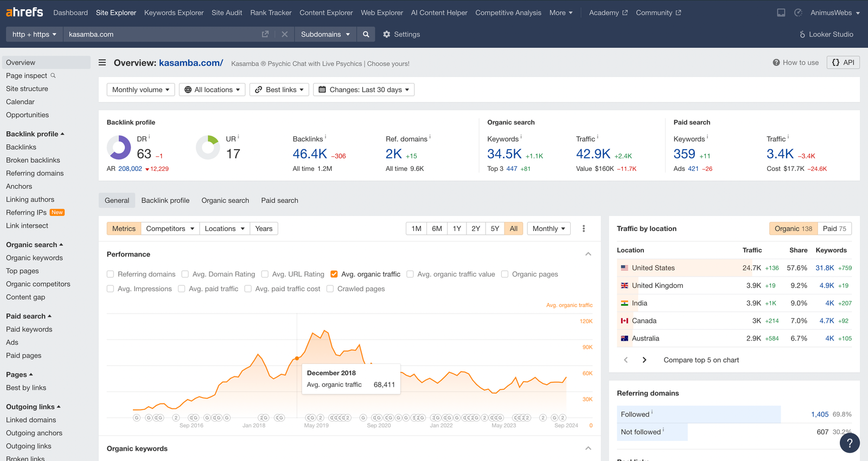Click the Ahrefs logo

[24, 12]
